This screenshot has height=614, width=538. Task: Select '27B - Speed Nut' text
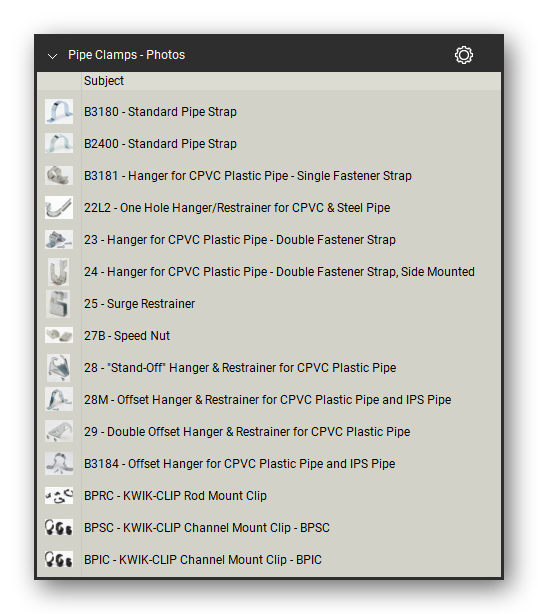pyautogui.click(x=127, y=336)
